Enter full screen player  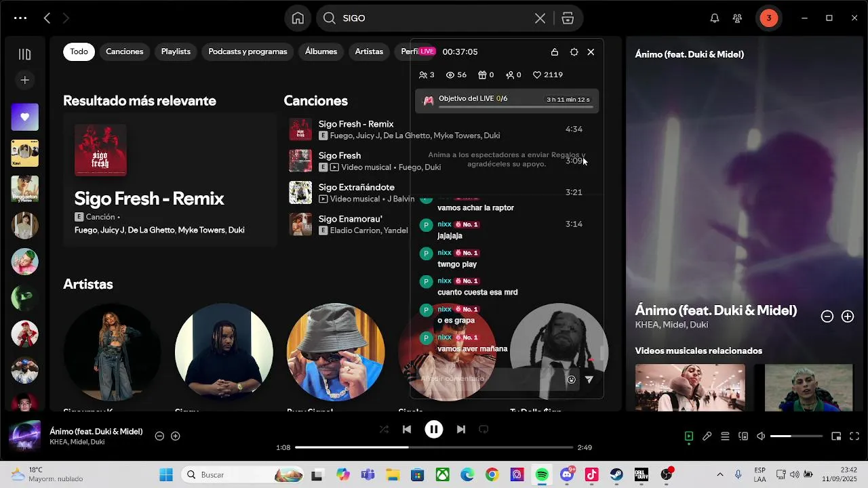click(x=854, y=436)
